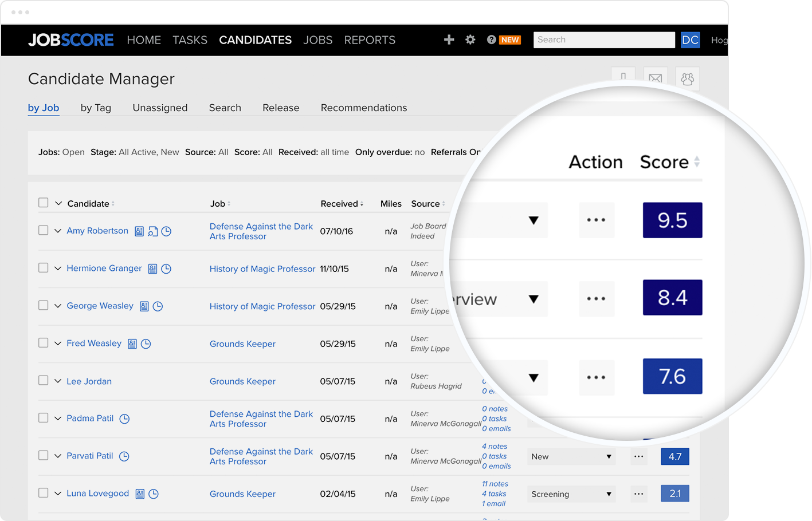This screenshot has width=812, height=521.
Task: Check Amy Robertson's row checkbox
Action: click(x=43, y=230)
